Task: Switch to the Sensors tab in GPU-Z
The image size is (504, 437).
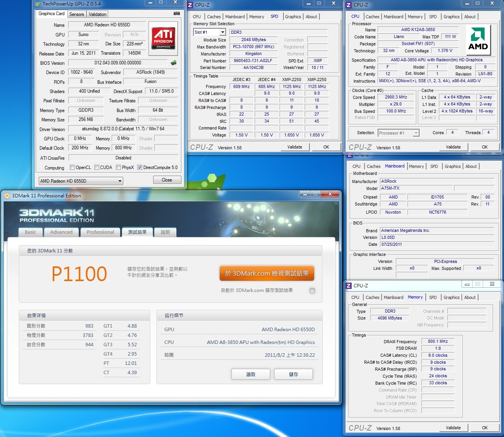Action: click(x=77, y=14)
